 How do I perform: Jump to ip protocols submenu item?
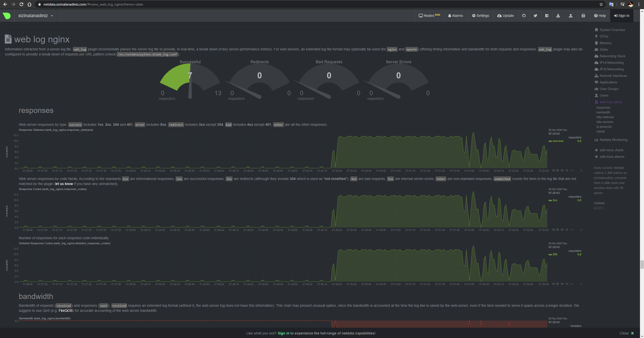coord(604,127)
